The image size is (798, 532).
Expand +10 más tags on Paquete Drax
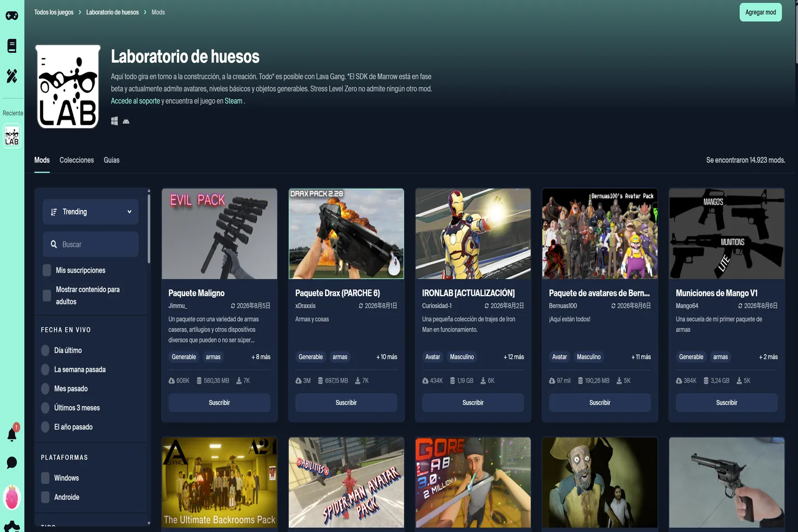[x=387, y=357]
